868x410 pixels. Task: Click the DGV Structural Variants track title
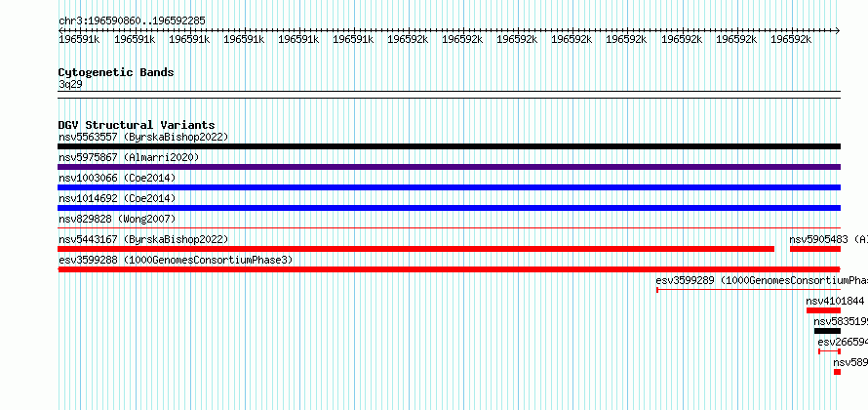coord(137,125)
